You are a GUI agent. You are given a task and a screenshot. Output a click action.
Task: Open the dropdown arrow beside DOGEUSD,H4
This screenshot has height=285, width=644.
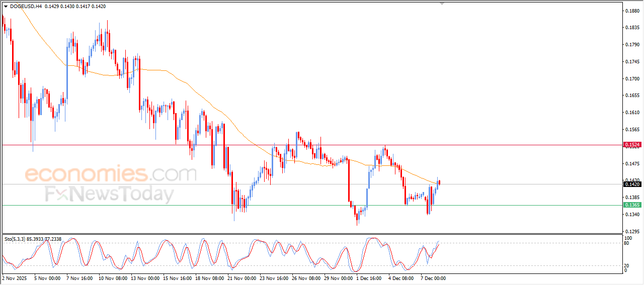pyautogui.click(x=6, y=7)
